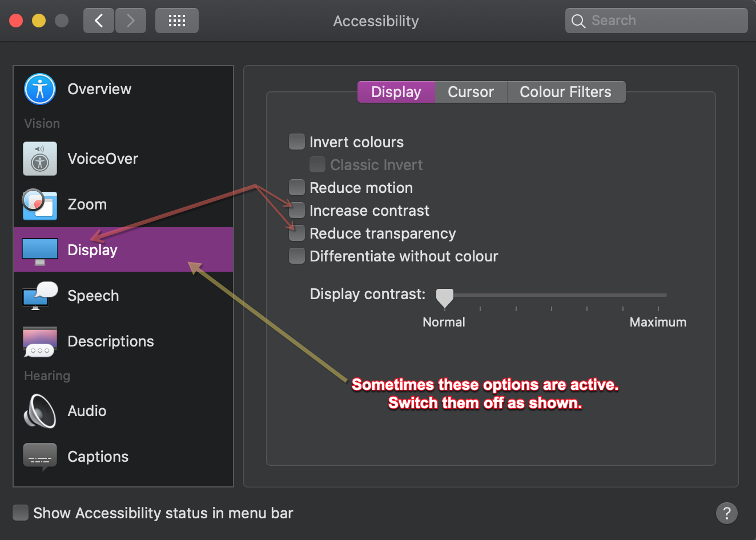Click the Display monitor icon
Image resolution: width=756 pixels, height=540 pixels.
pos(40,251)
